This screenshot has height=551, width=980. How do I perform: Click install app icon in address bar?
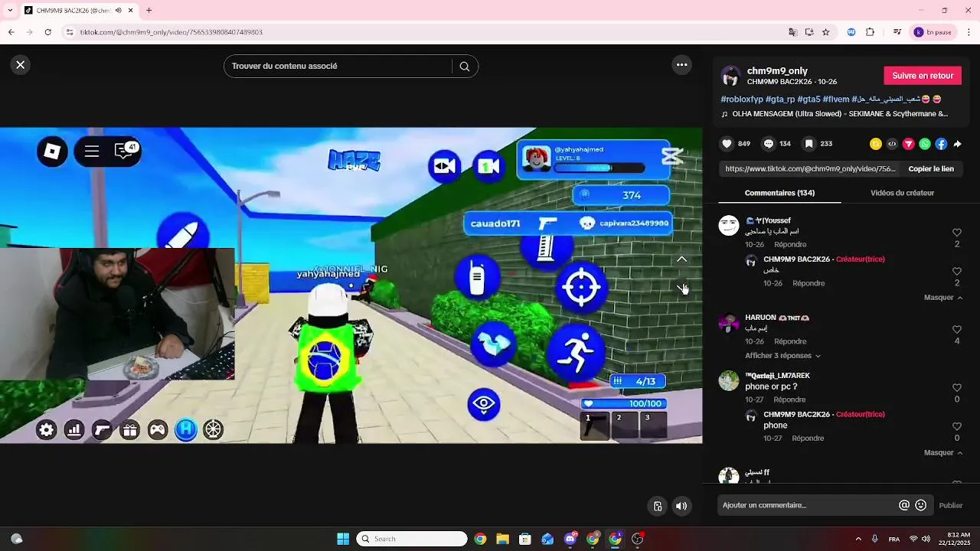tap(809, 32)
